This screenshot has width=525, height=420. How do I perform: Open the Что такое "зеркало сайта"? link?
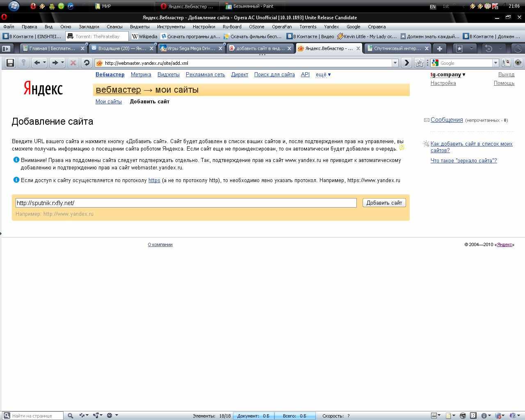[463, 161]
